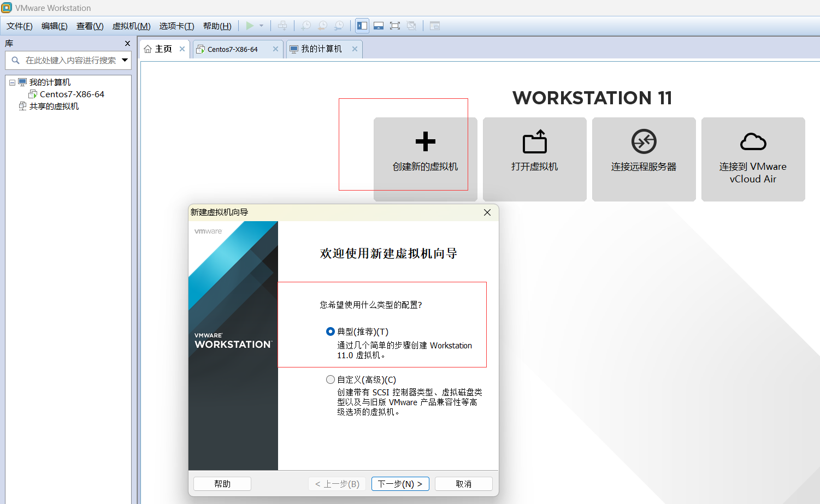Open the 选项卡(T) menu
820x504 pixels.
coord(177,26)
